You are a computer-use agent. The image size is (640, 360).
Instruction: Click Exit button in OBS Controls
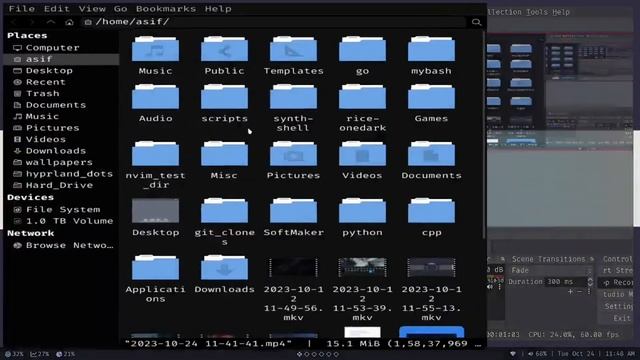tap(621, 318)
